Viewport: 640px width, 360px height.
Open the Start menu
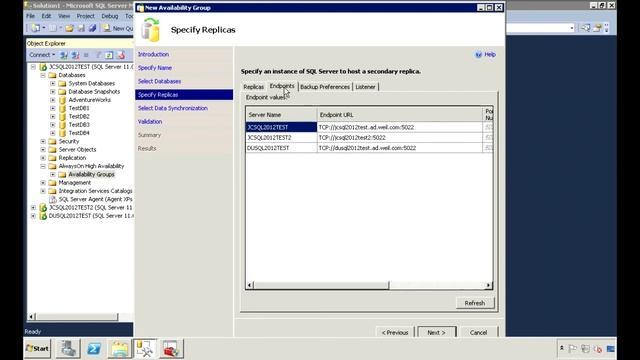click(x=37, y=349)
